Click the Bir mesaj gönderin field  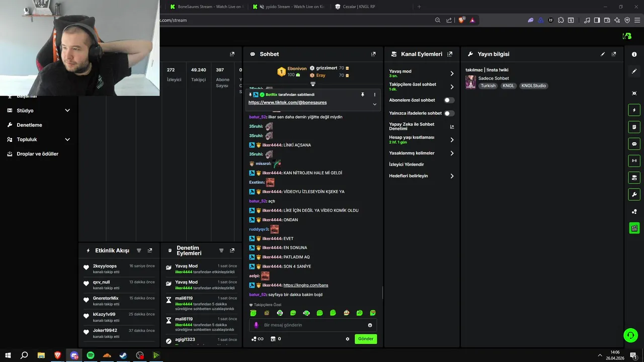[313, 325]
